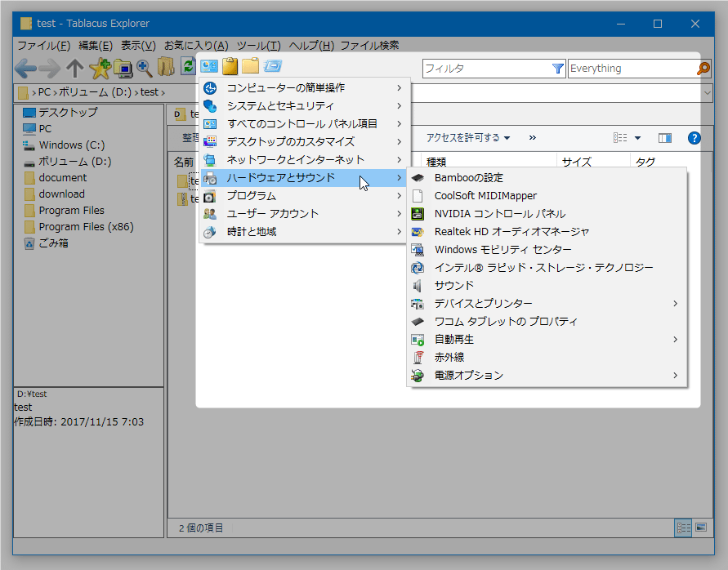
Task: Click the コンピューターの簡単操作 menu icon
Action: click(x=210, y=87)
